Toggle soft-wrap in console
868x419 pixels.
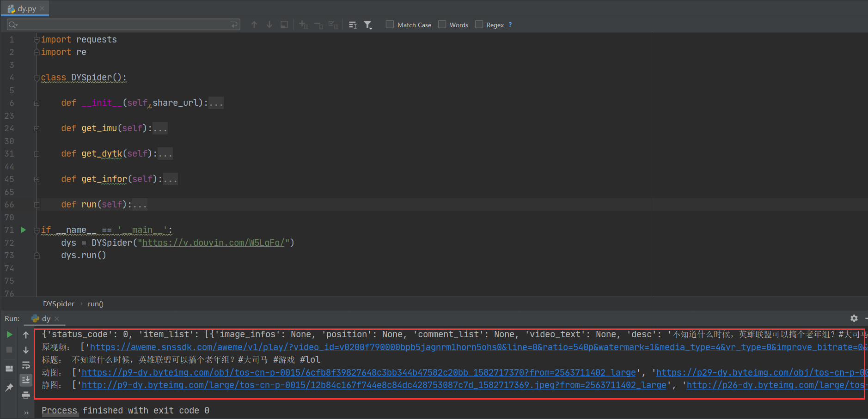click(x=26, y=365)
